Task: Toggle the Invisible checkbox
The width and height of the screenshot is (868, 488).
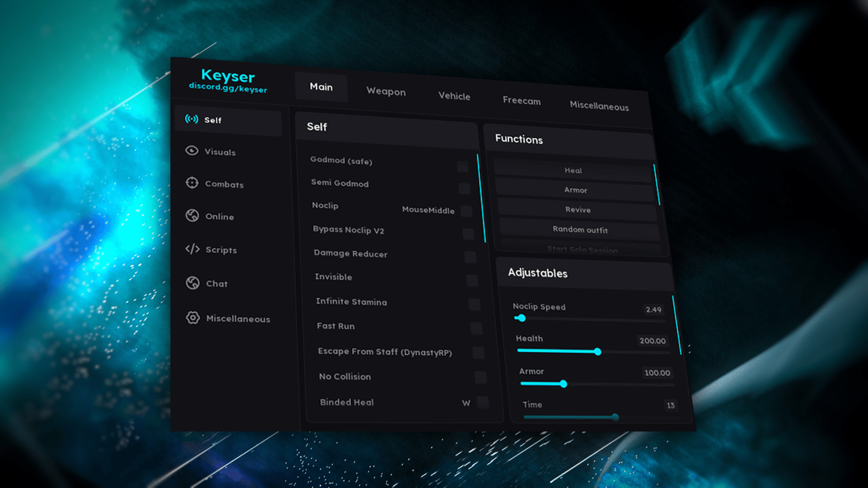Action: [472, 280]
